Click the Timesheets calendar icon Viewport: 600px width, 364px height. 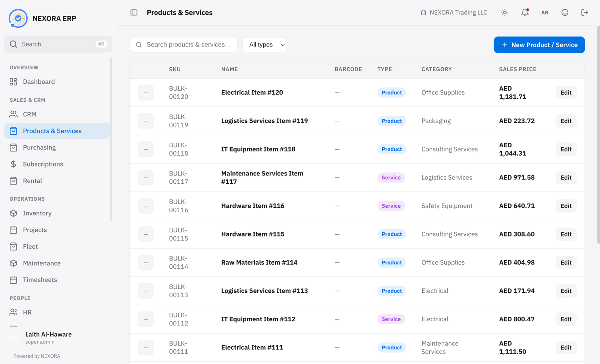tap(13, 280)
